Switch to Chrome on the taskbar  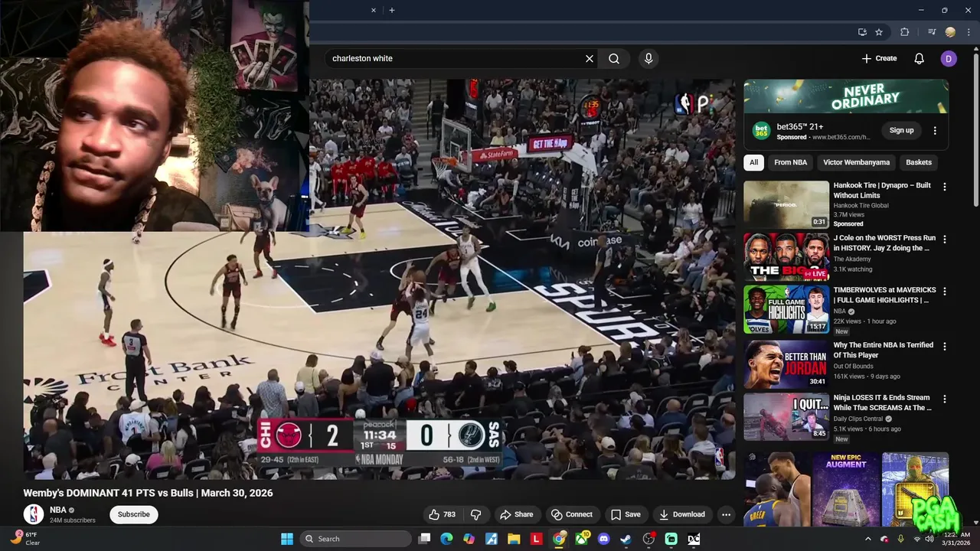click(x=559, y=539)
